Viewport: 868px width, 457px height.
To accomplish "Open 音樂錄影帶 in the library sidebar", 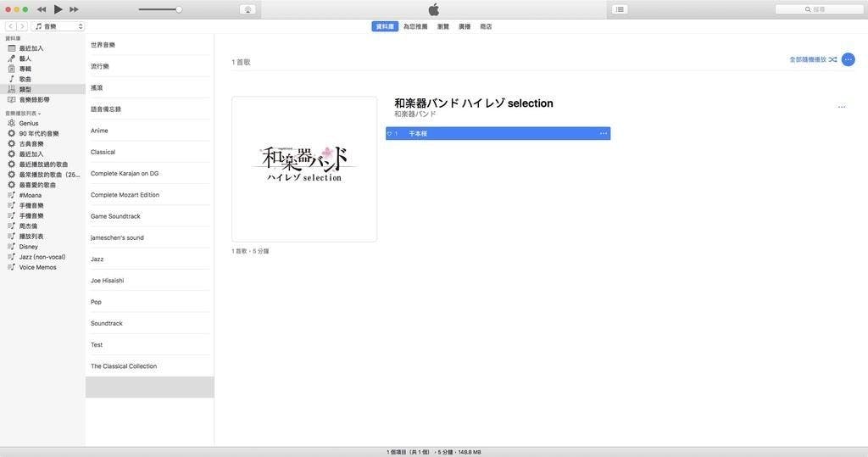I will (42, 100).
